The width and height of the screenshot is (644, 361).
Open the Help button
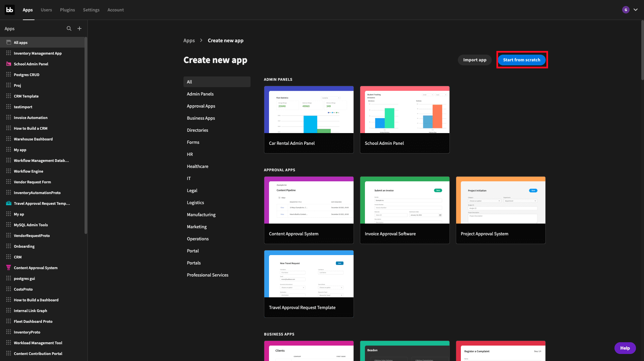(625, 348)
